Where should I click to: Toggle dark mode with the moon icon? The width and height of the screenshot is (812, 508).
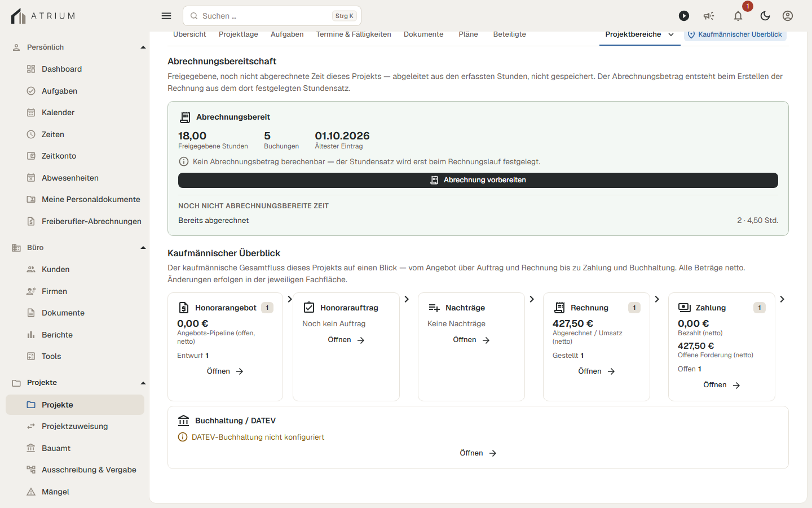click(x=765, y=16)
